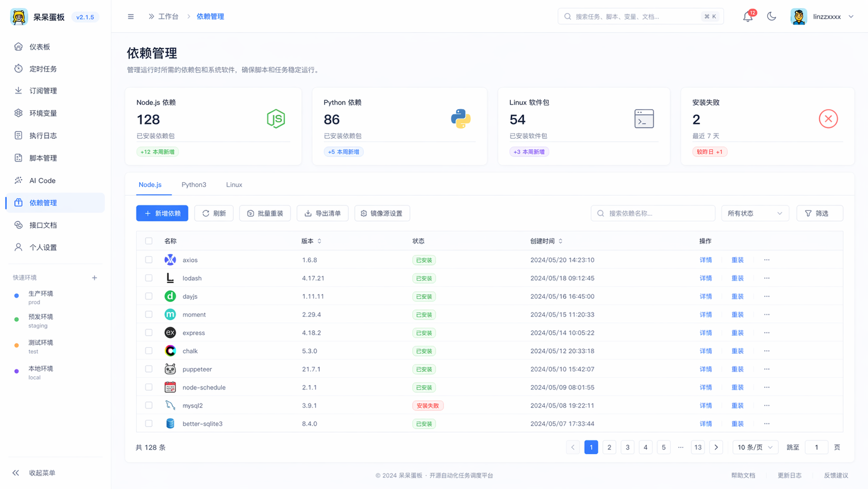The height and width of the screenshot is (489, 868).
Task: Click the axios package icon
Action: coord(170,260)
